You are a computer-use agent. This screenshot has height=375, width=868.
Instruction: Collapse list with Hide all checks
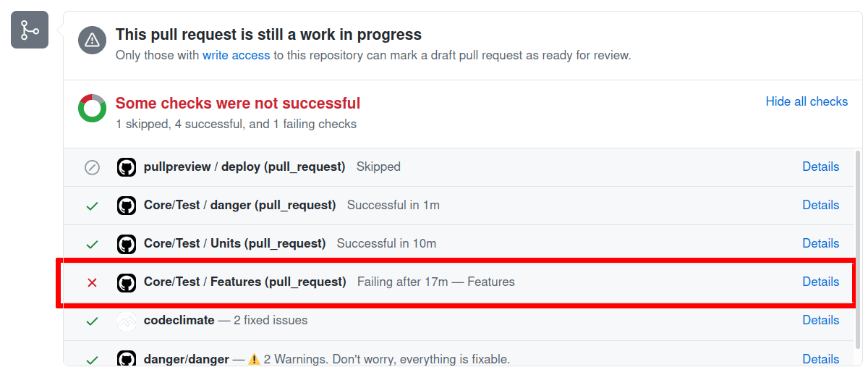[x=807, y=101]
